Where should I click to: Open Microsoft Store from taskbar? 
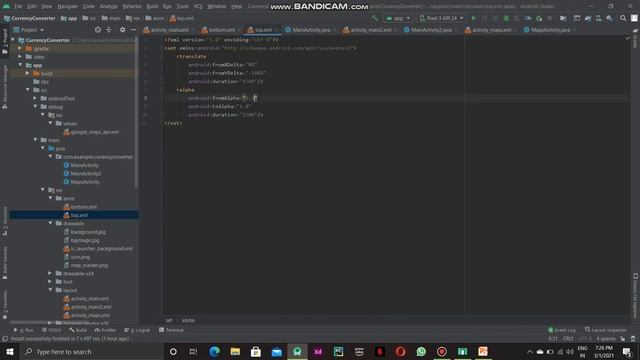click(256, 351)
